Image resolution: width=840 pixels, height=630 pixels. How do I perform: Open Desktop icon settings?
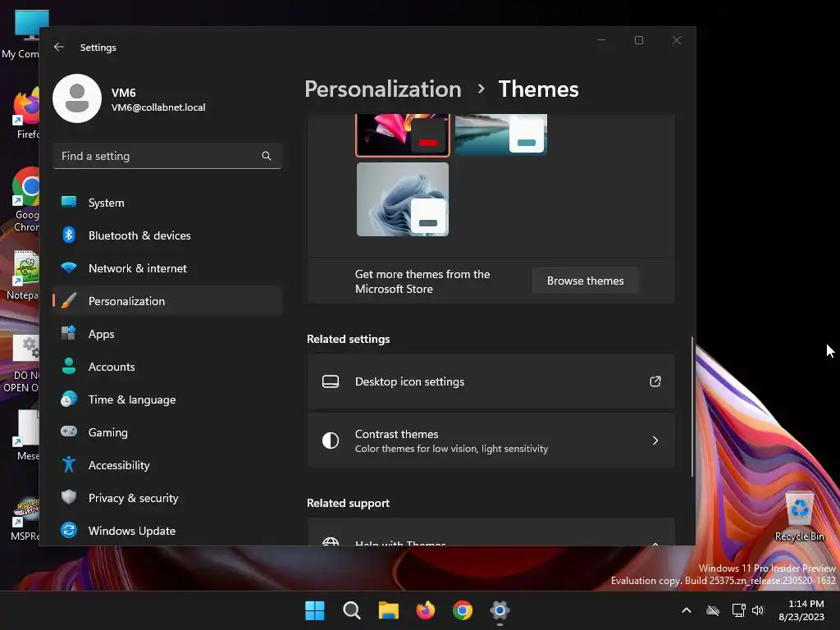(491, 381)
